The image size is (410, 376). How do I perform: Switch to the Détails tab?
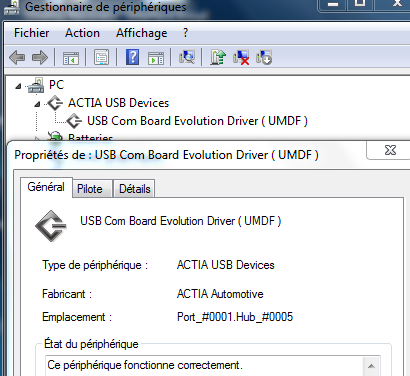135,189
